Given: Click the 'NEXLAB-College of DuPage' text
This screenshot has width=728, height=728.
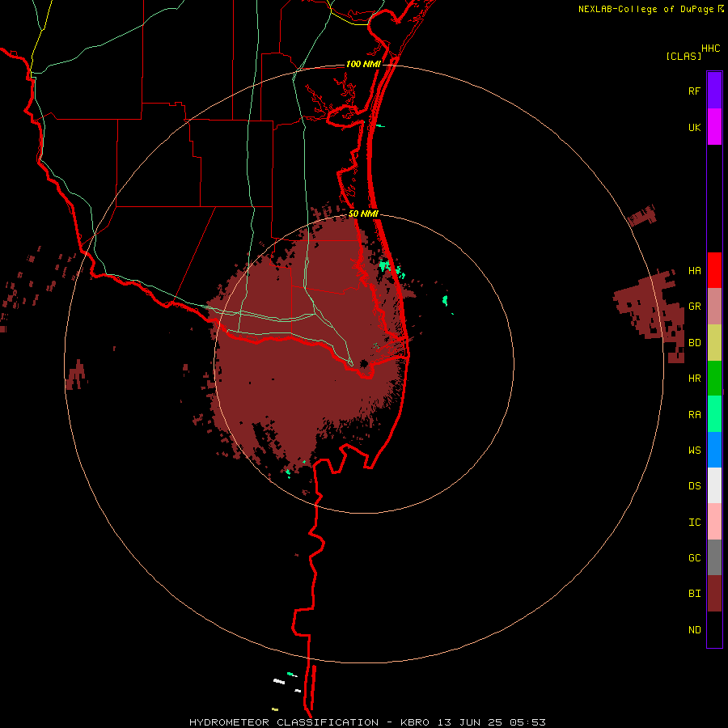Looking at the screenshot, I should click(645, 9).
